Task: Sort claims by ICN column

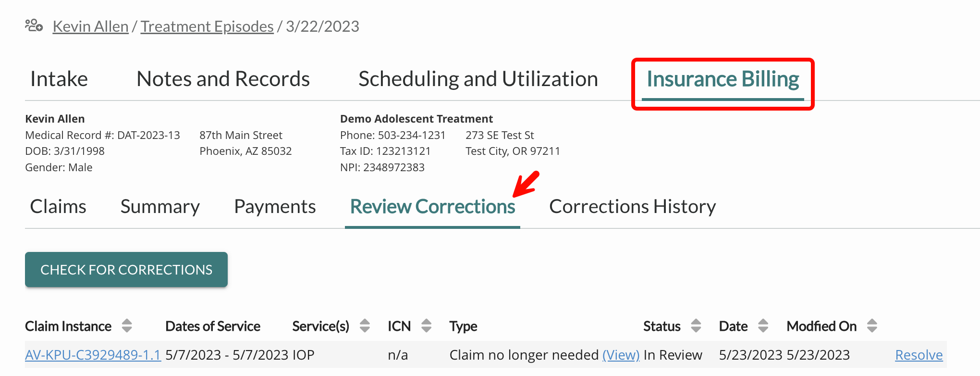Action: point(427,326)
